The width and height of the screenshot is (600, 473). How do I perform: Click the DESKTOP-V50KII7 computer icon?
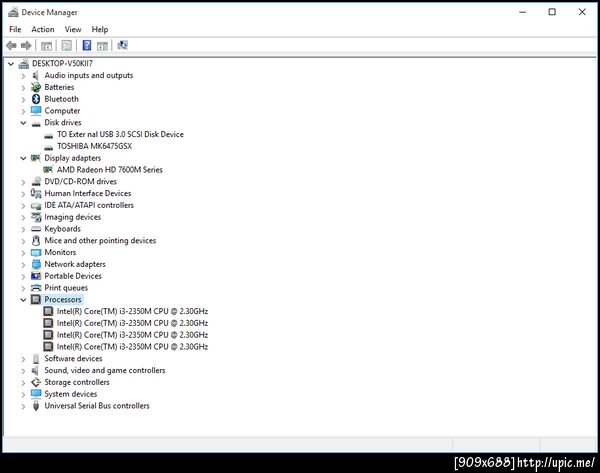tap(24, 64)
